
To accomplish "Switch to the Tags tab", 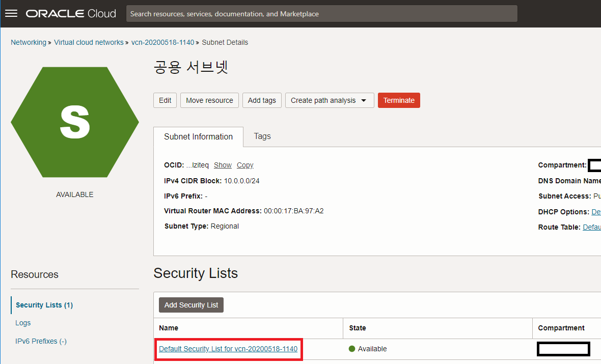I will pyautogui.click(x=262, y=136).
